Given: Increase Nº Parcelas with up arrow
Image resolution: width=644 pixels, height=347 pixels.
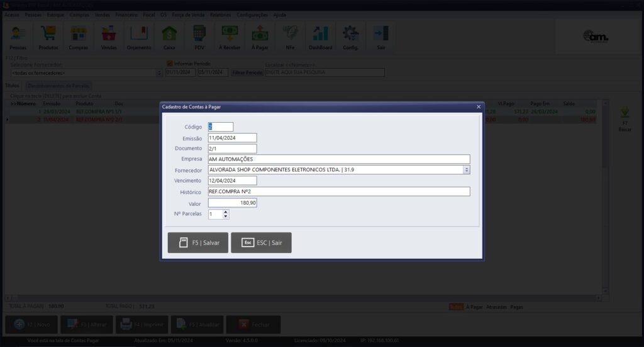Looking at the screenshot, I should 226,212.
